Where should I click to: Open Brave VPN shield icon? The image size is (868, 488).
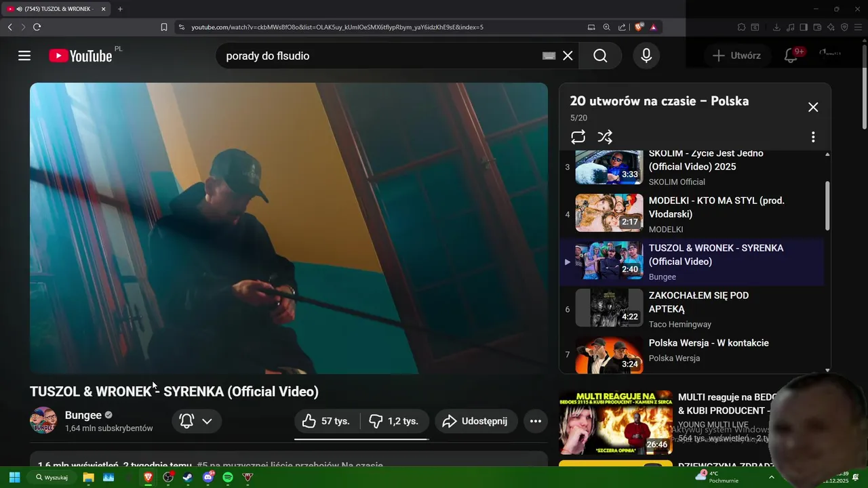(844, 27)
